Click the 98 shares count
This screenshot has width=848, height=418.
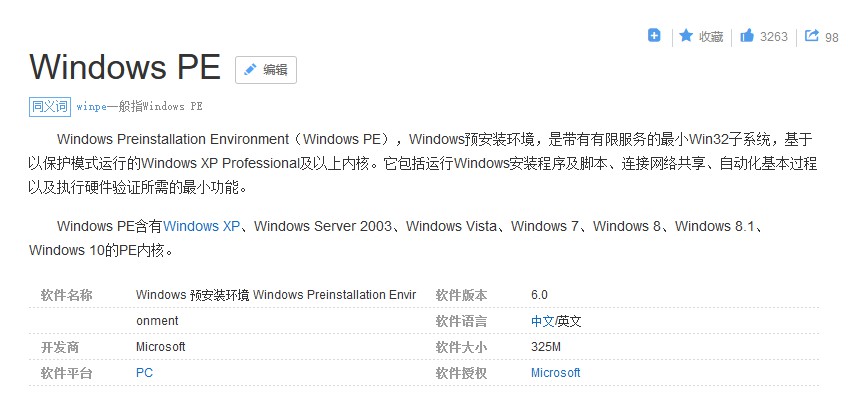[831, 37]
